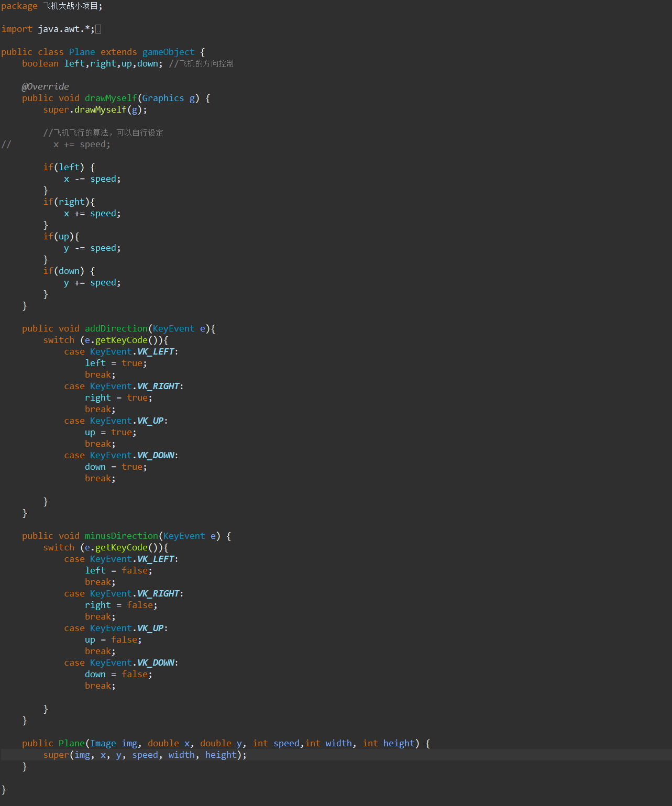672x806 pixels.
Task: Click the comment '//飞机的方向控制'
Action: [201, 64]
